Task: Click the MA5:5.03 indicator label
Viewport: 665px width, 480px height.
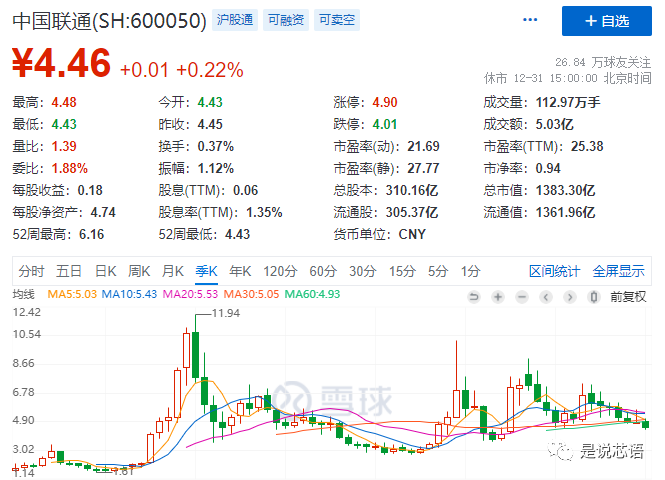Action: (72, 294)
